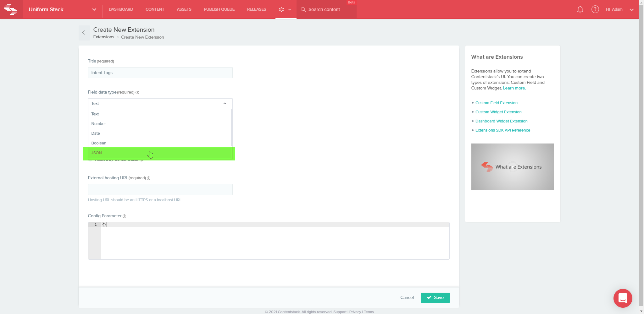Viewport: 644px width, 314px height.
Task: Show help for External hosting URL
Action: 149,178
